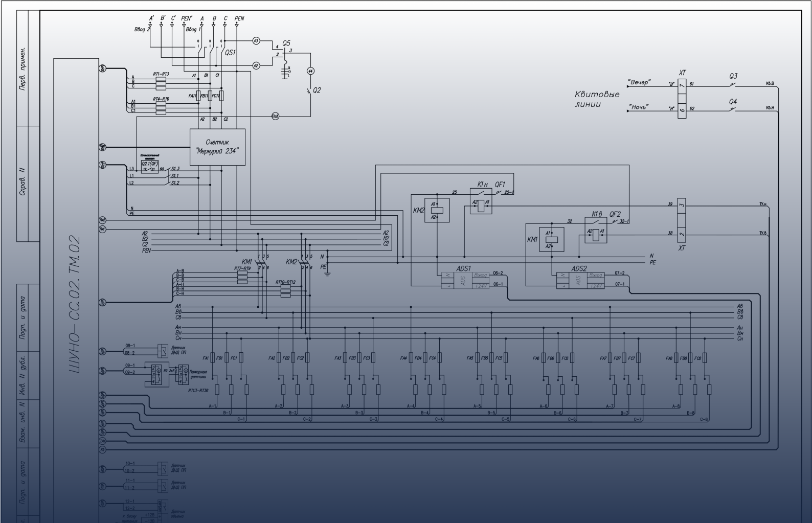
Task: Select the KM1 coil box in control circuit
Action: coord(551,239)
